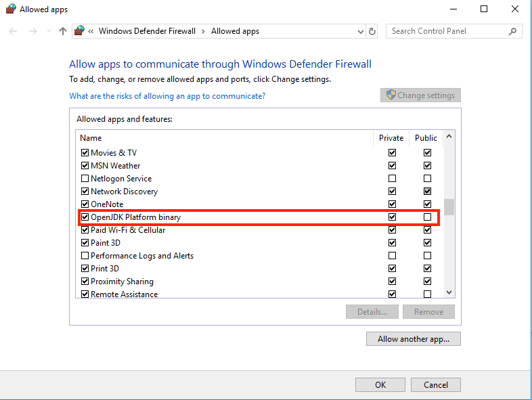Enable Private for Netlogon Service
This screenshot has height=400, width=532.
point(392,178)
